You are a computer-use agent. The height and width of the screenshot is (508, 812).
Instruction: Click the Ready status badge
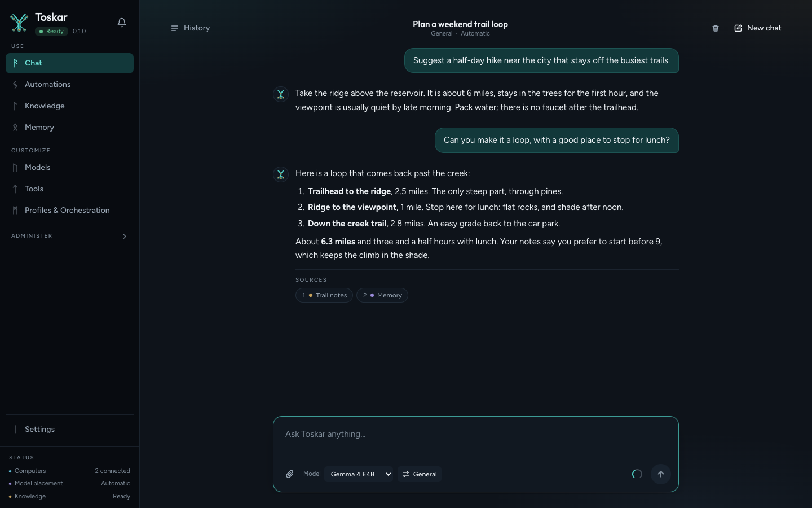pos(51,32)
